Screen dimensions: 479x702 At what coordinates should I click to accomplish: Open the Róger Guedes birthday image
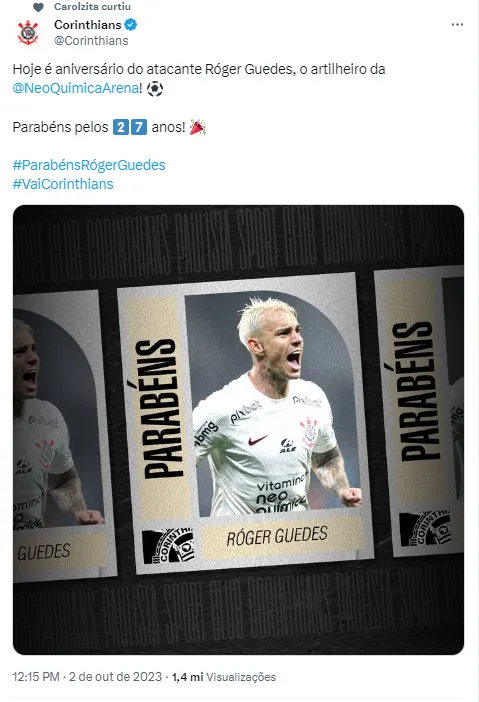click(238, 430)
